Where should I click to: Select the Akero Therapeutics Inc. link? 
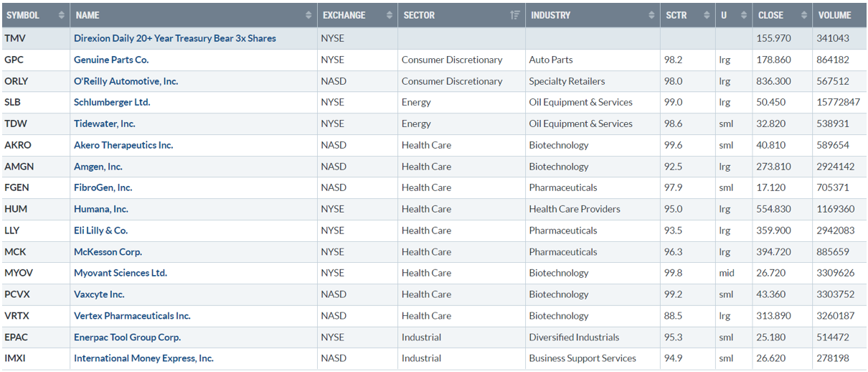pos(123,145)
